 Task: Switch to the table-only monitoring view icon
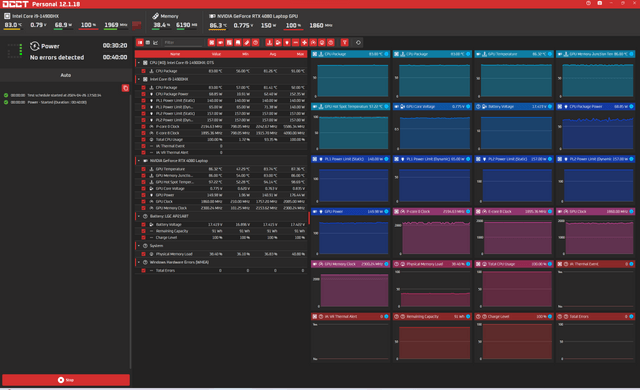(148, 42)
